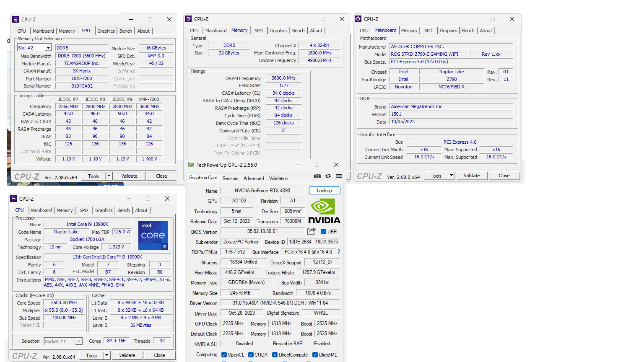Click the GPU-Z title bar icon
The width and height of the screenshot is (644, 362).
[191, 165]
